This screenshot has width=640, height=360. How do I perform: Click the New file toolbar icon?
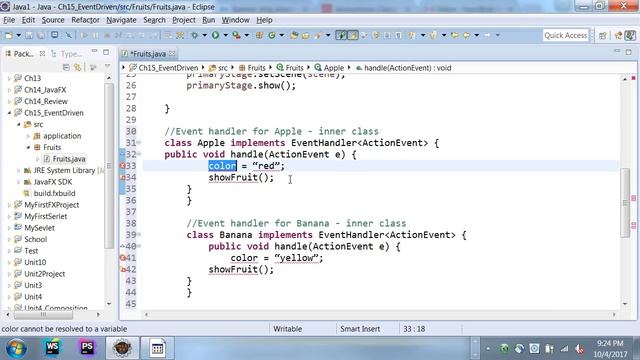(9, 36)
